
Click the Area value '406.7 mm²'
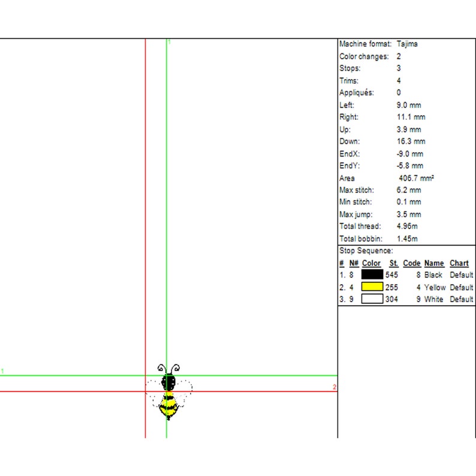[x=416, y=178]
